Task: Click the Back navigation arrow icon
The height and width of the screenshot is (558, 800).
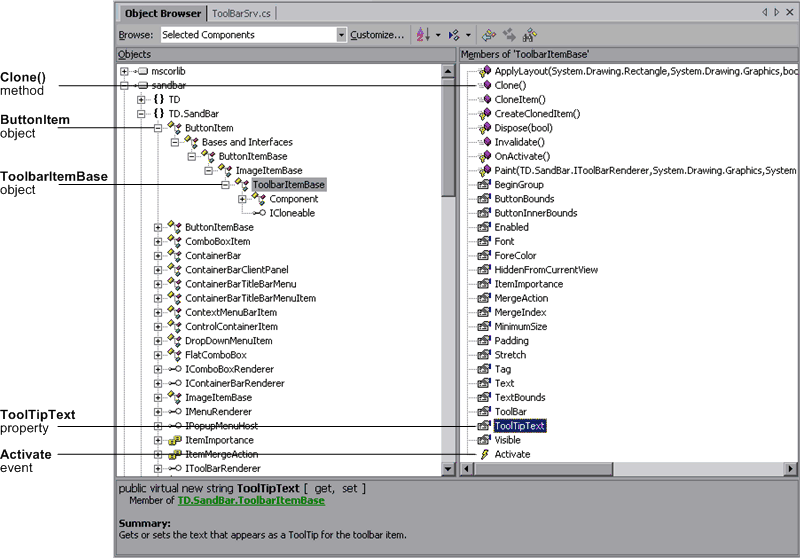Action: point(489,35)
